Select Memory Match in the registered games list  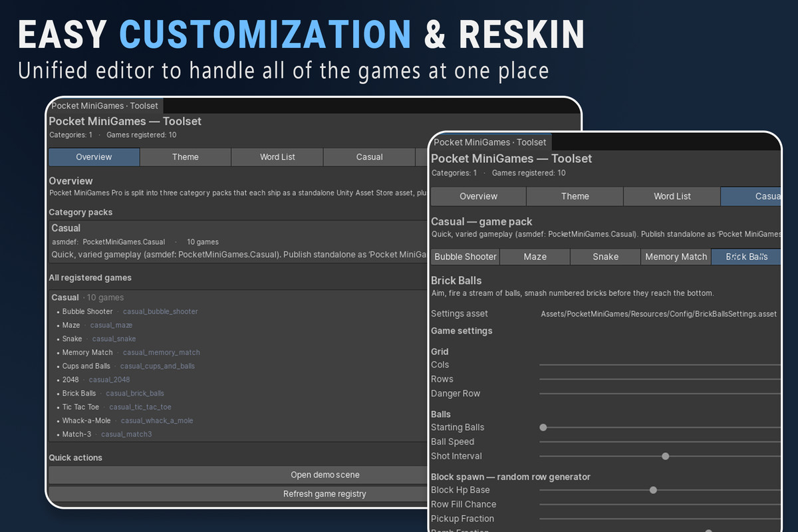pyautogui.click(x=88, y=352)
